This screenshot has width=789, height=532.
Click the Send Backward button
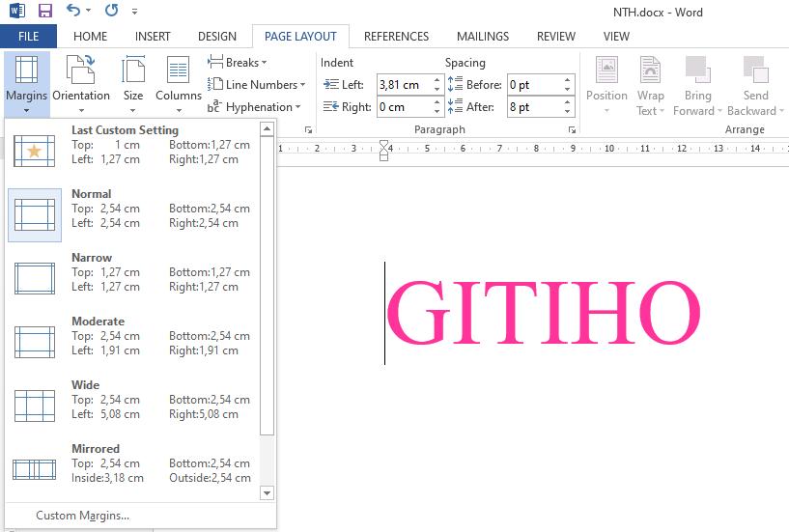pyautogui.click(x=755, y=84)
